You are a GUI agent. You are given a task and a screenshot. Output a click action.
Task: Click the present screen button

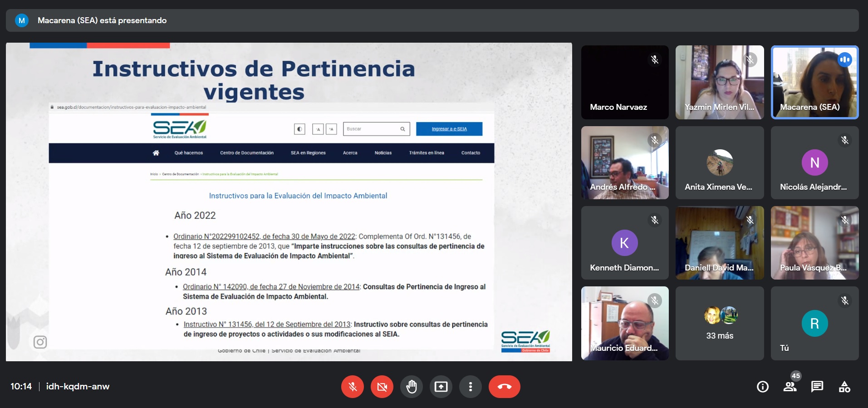pyautogui.click(x=441, y=387)
